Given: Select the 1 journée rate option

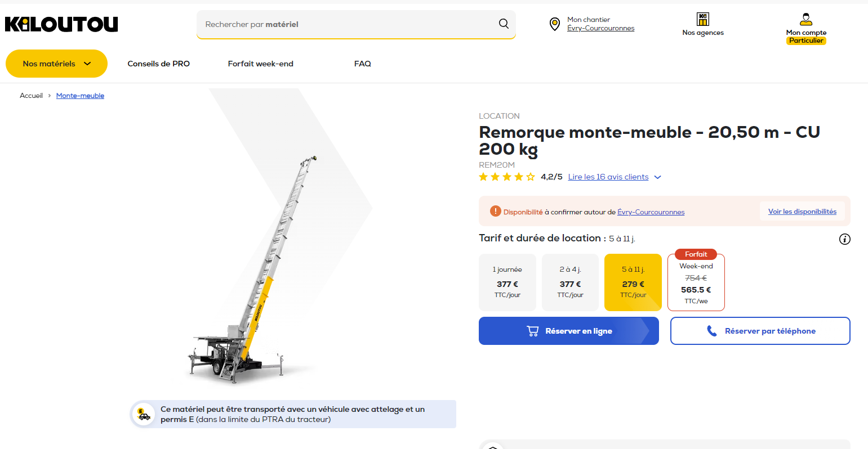Looking at the screenshot, I should (x=507, y=282).
